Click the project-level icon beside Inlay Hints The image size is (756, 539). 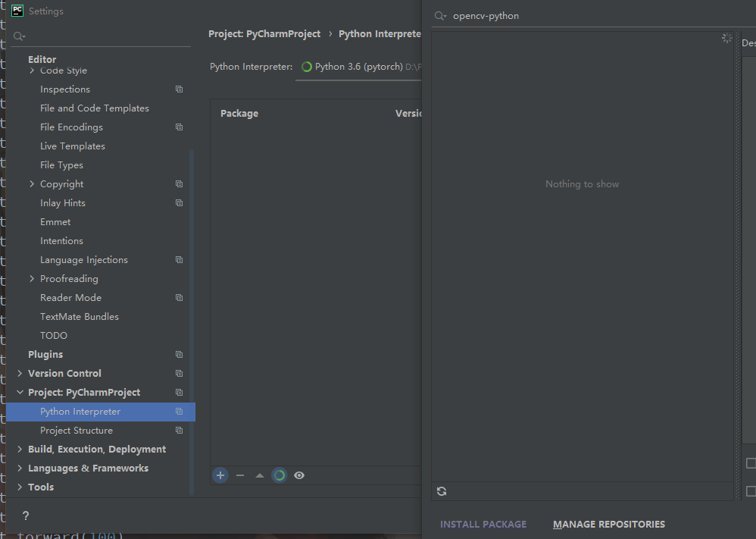(x=179, y=202)
